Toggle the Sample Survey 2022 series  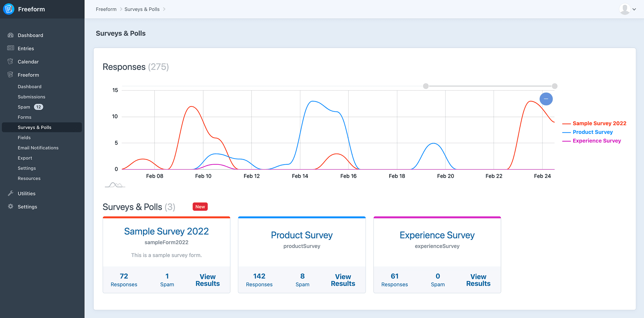(x=599, y=123)
